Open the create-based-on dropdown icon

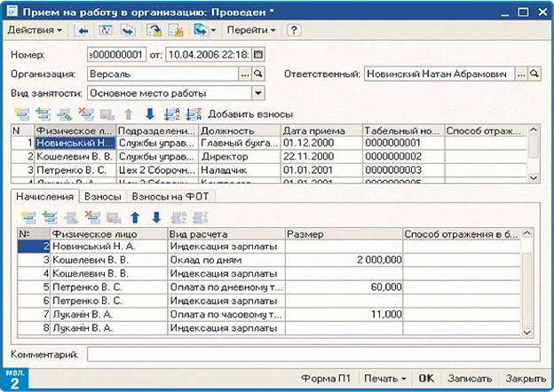204,30
